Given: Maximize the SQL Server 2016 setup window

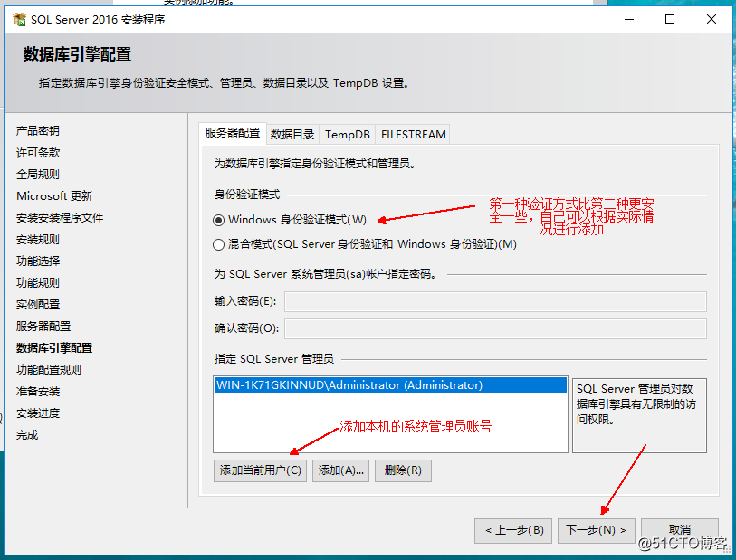Looking at the screenshot, I should pyautogui.click(x=670, y=19).
